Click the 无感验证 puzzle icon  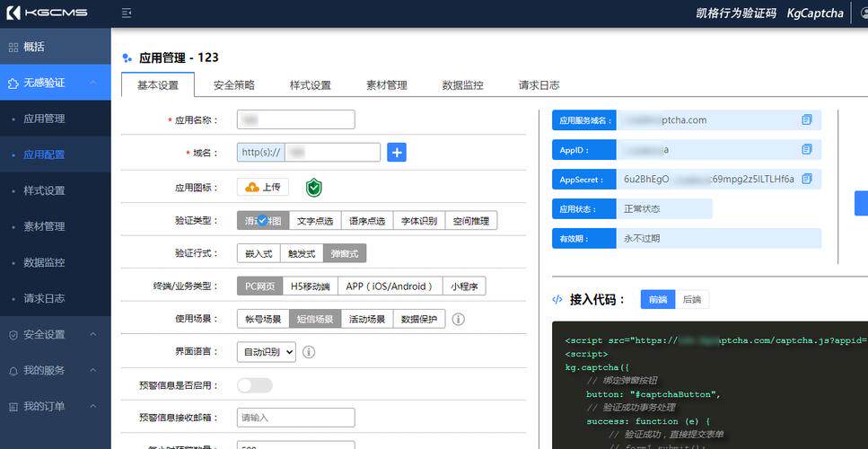click(13, 83)
